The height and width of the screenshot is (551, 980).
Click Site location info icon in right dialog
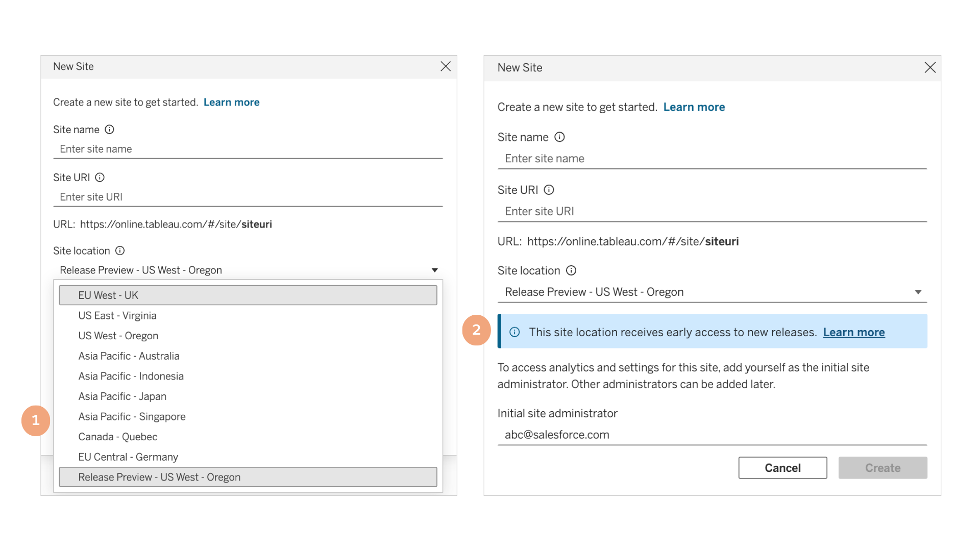[571, 271]
